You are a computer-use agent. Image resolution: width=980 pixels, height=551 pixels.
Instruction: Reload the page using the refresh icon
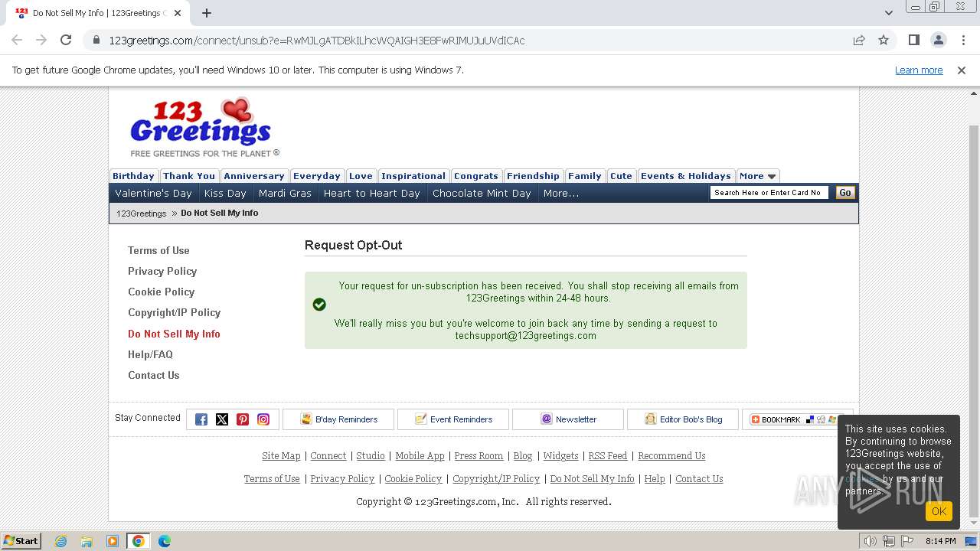66,40
